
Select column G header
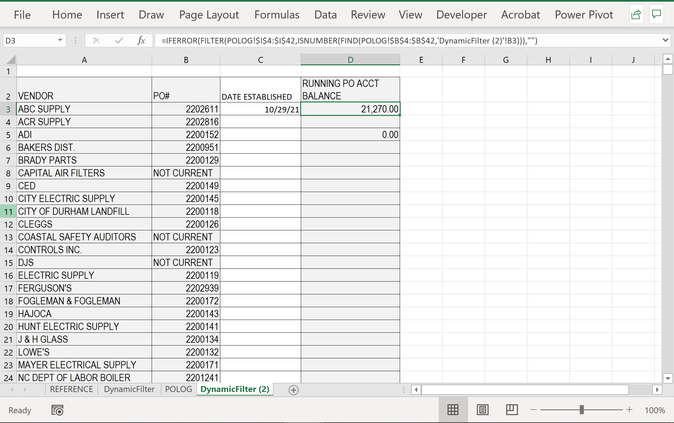[506, 60]
